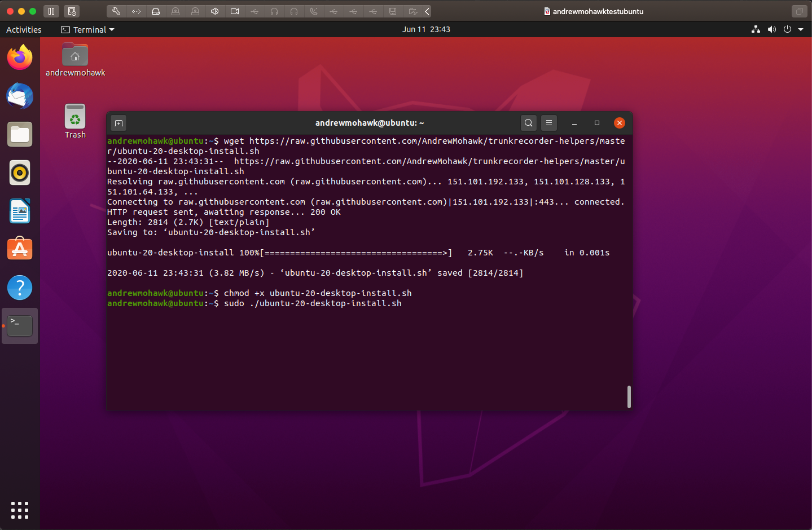Click the 'saved [2814/2814]' text

480,273
